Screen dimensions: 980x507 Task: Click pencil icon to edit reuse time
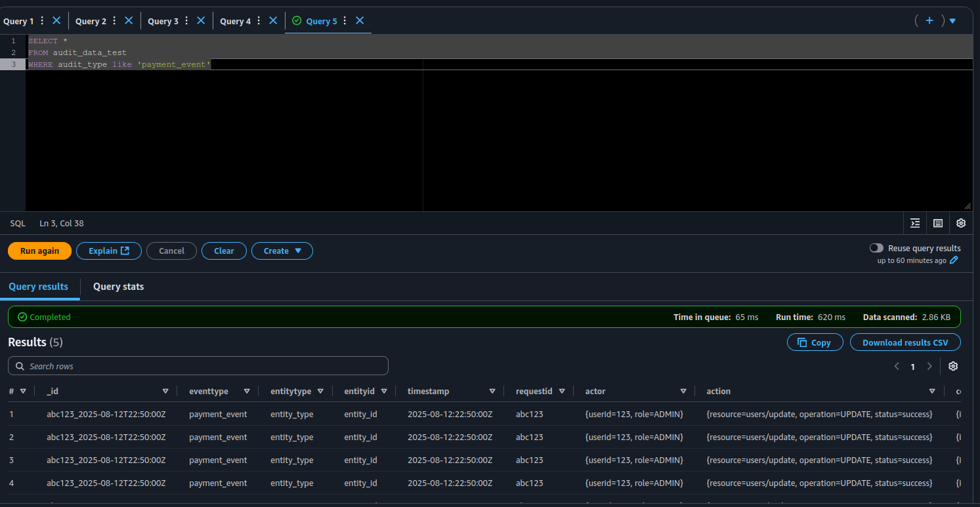(954, 260)
